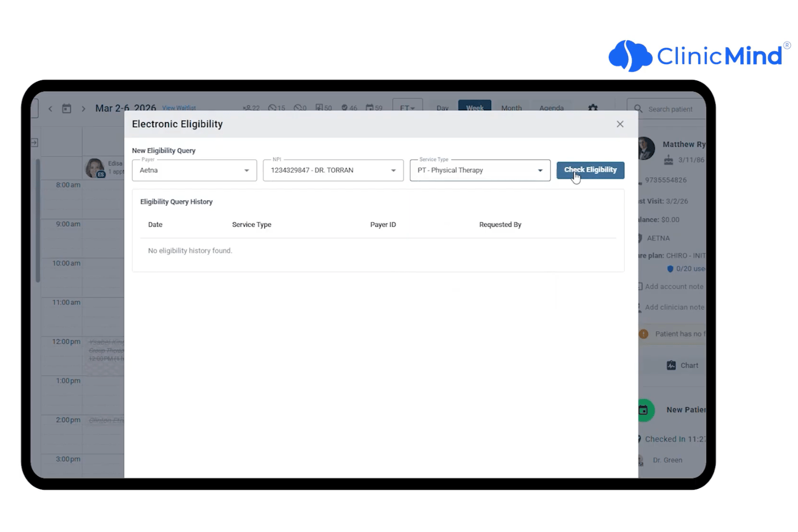Switch calendar to Agenda view
This screenshot has width=798, height=532.
pyautogui.click(x=552, y=107)
